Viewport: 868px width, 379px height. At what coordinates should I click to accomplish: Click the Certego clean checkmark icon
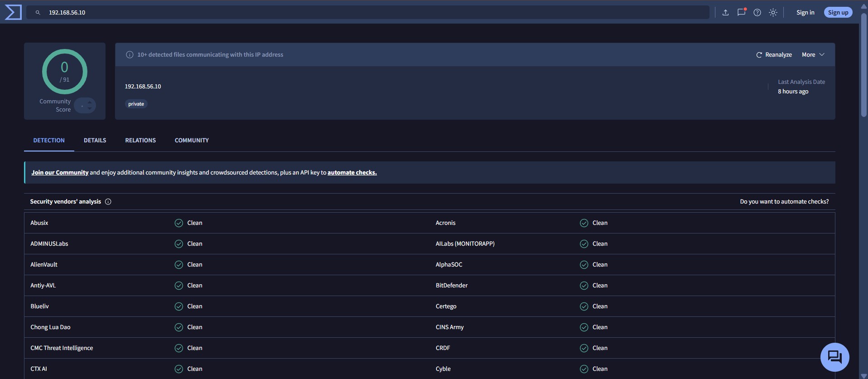(584, 306)
